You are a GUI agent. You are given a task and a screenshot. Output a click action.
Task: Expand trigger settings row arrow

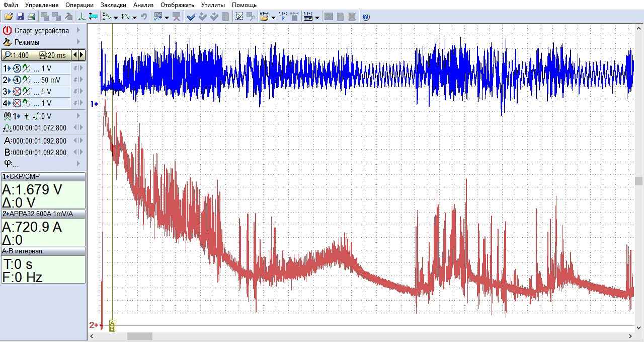point(78,116)
